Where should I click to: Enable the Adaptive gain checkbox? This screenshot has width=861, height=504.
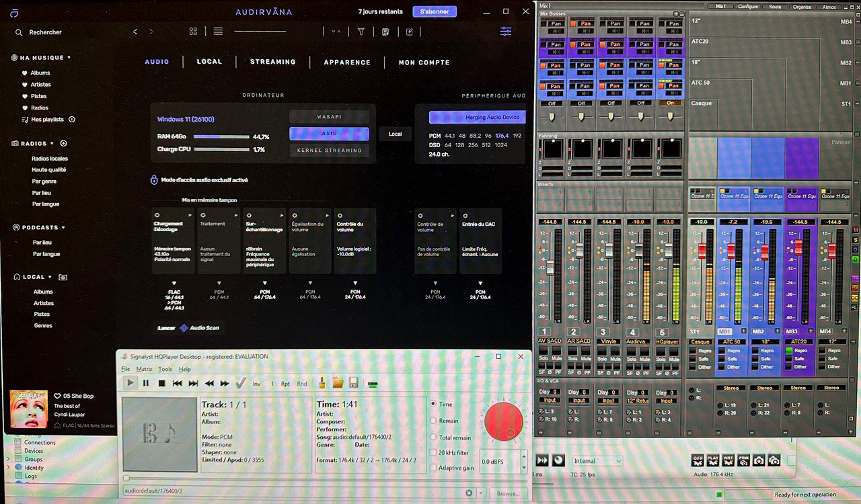[x=433, y=467]
